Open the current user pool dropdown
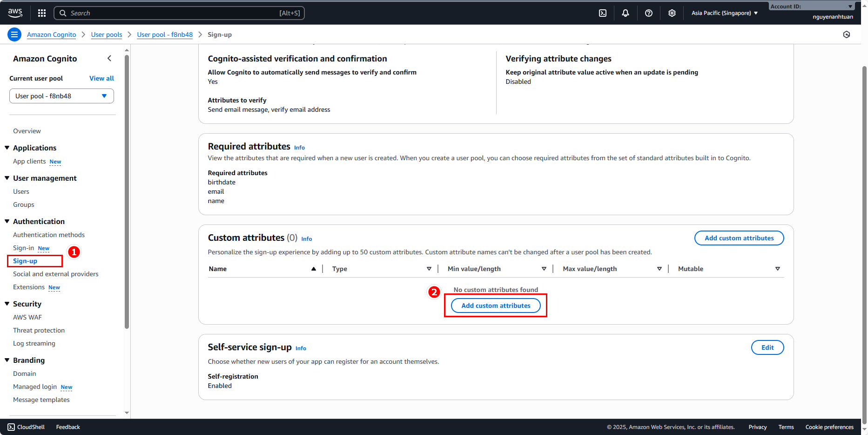The image size is (868, 435). tap(61, 96)
